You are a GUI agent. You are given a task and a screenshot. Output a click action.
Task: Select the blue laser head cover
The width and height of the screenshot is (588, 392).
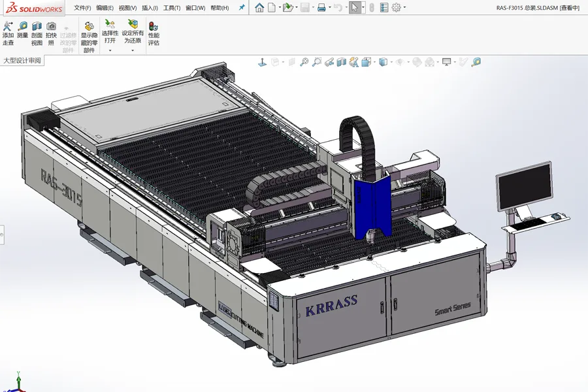click(373, 207)
